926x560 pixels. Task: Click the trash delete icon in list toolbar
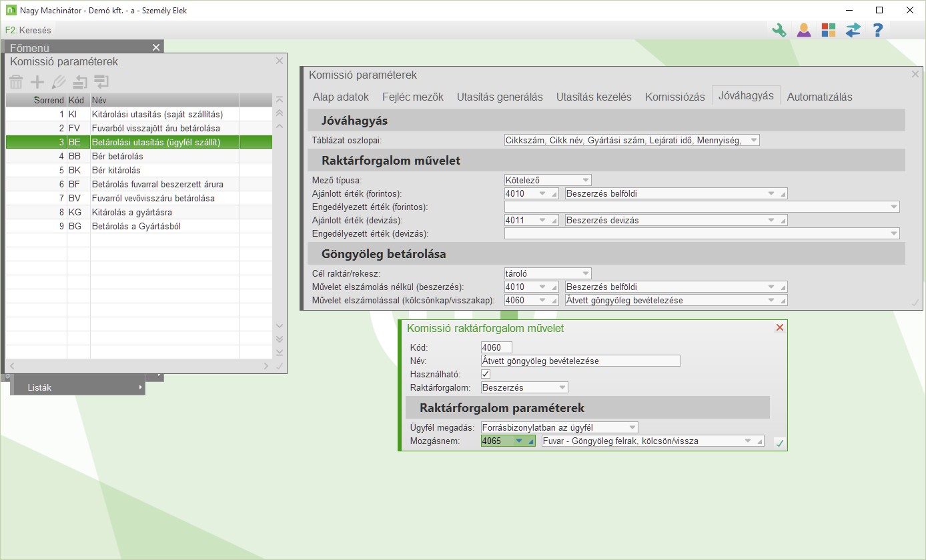[x=16, y=82]
